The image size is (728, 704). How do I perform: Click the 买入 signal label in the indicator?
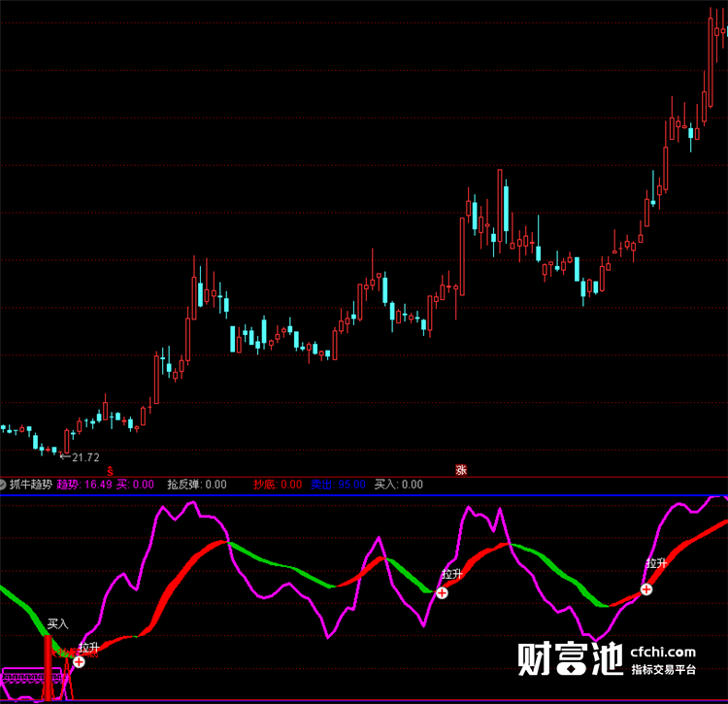click(x=58, y=623)
